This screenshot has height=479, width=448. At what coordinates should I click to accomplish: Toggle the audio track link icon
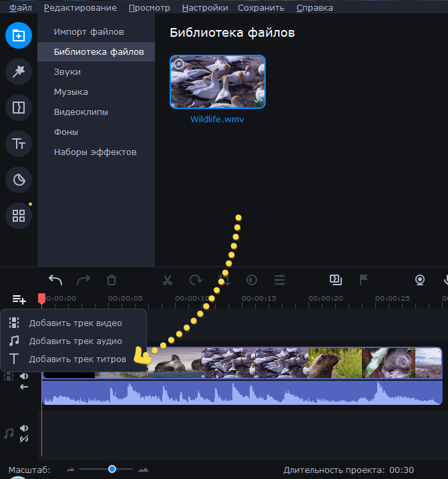click(24, 438)
